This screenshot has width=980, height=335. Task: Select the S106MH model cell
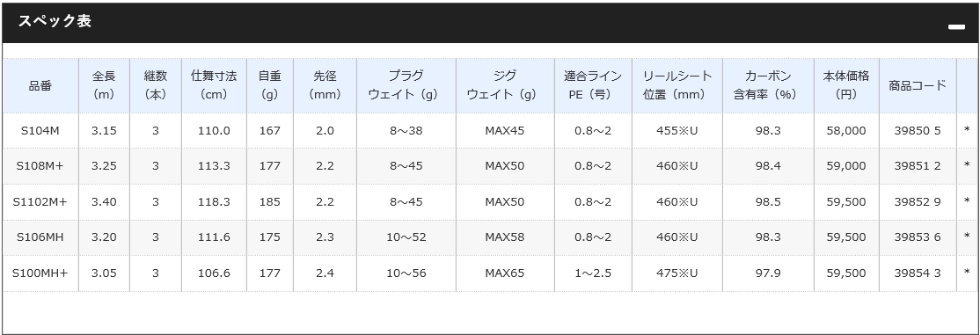pyautogui.click(x=40, y=237)
